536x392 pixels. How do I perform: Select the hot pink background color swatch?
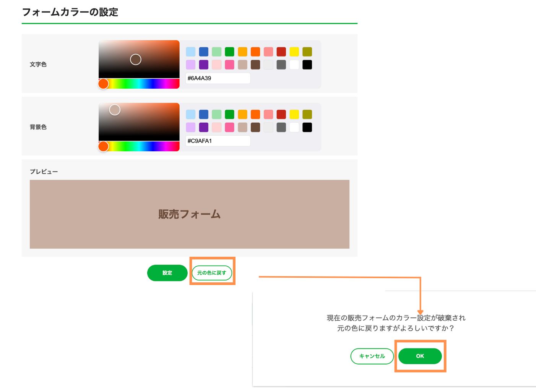pyautogui.click(x=229, y=128)
